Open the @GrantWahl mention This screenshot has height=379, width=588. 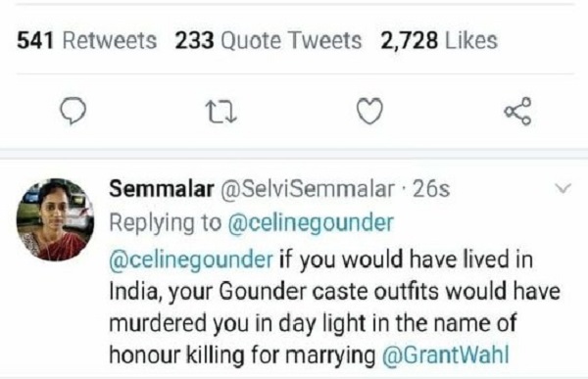point(446,355)
